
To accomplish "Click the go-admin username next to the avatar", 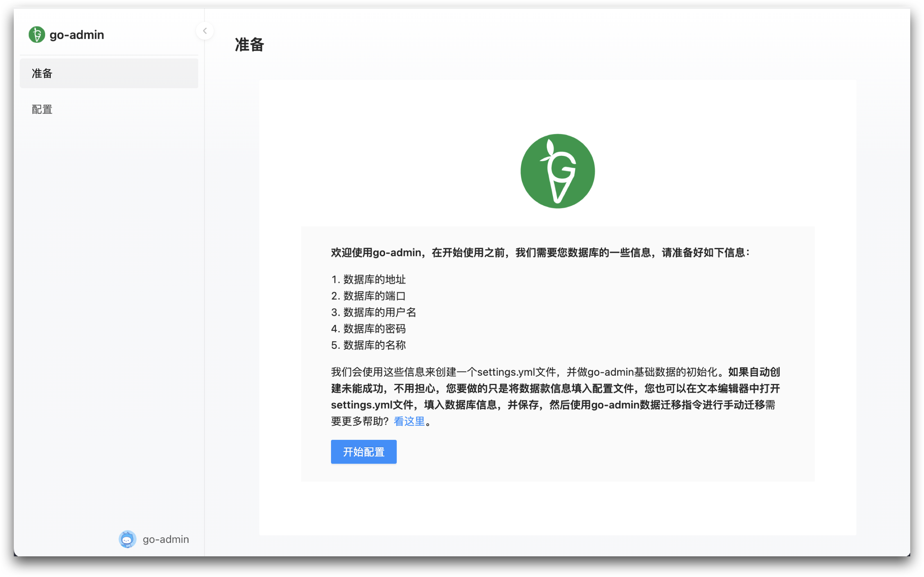I will (x=165, y=539).
